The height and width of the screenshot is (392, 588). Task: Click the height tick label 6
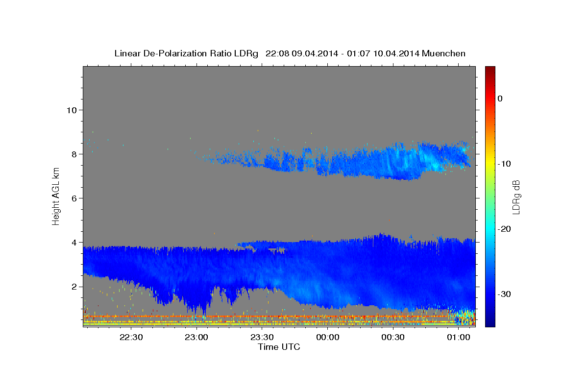click(x=74, y=198)
